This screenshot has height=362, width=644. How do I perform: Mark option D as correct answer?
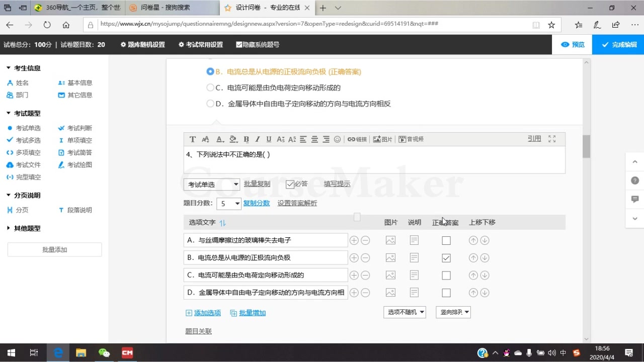pyautogui.click(x=446, y=293)
